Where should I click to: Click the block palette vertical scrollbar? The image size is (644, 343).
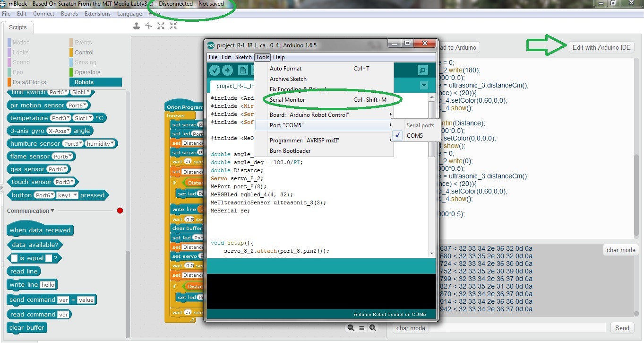tap(127, 293)
